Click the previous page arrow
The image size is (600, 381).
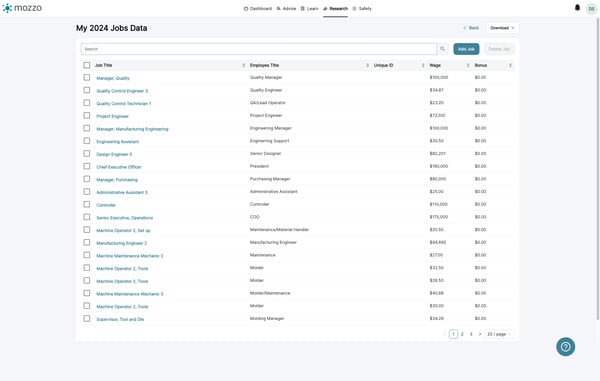pos(444,334)
